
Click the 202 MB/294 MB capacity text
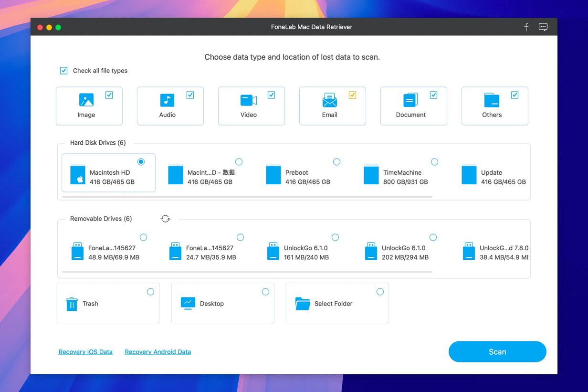pos(405,257)
